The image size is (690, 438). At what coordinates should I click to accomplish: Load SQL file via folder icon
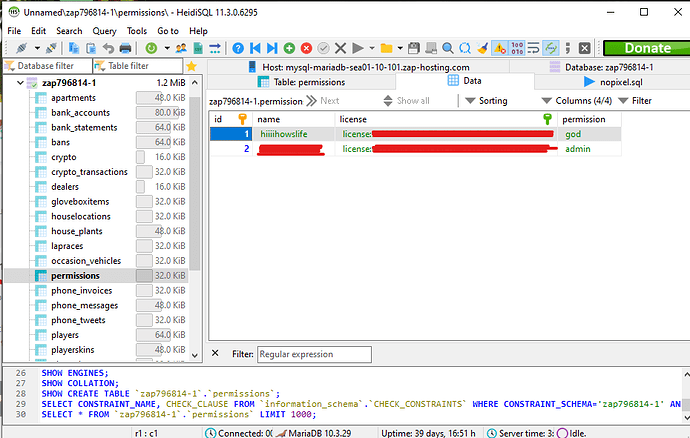386,48
